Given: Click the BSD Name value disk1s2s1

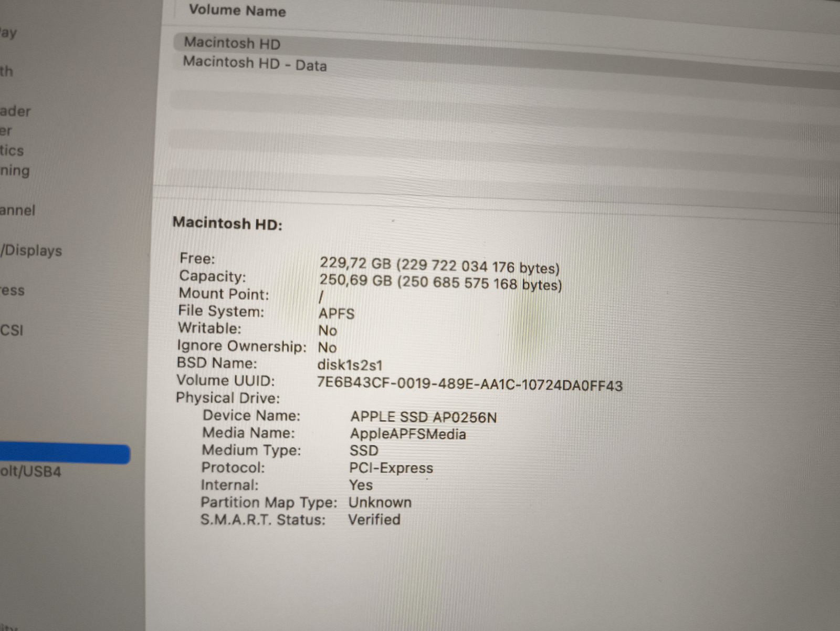Looking at the screenshot, I should 350,365.
